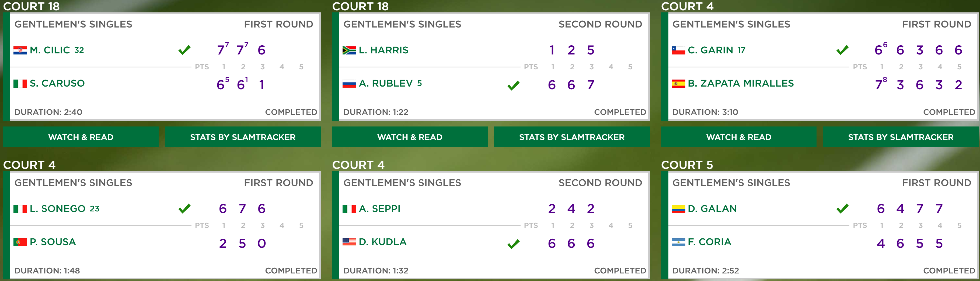The width and height of the screenshot is (980, 281).
Task: Click the Croatia flag beside M. Cilic
Action: [x=20, y=50]
